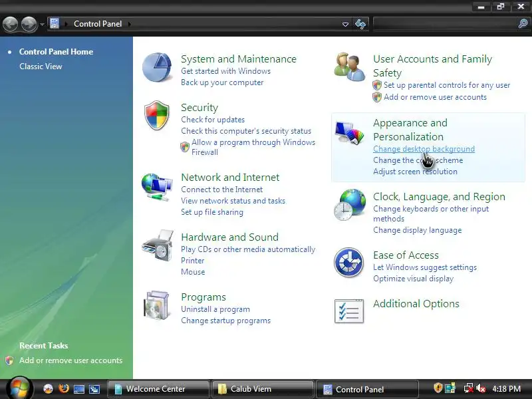Click Connect to the Internet
This screenshot has height=399, width=532.
(221, 190)
